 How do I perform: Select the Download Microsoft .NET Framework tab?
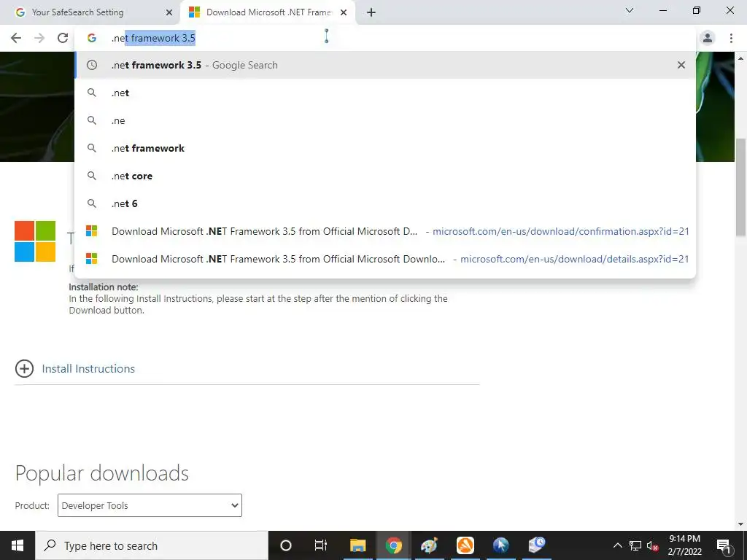click(268, 12)
